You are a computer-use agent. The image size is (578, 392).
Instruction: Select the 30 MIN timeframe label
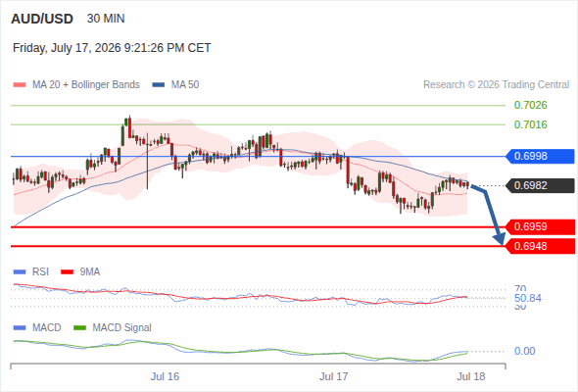(106, 19)
